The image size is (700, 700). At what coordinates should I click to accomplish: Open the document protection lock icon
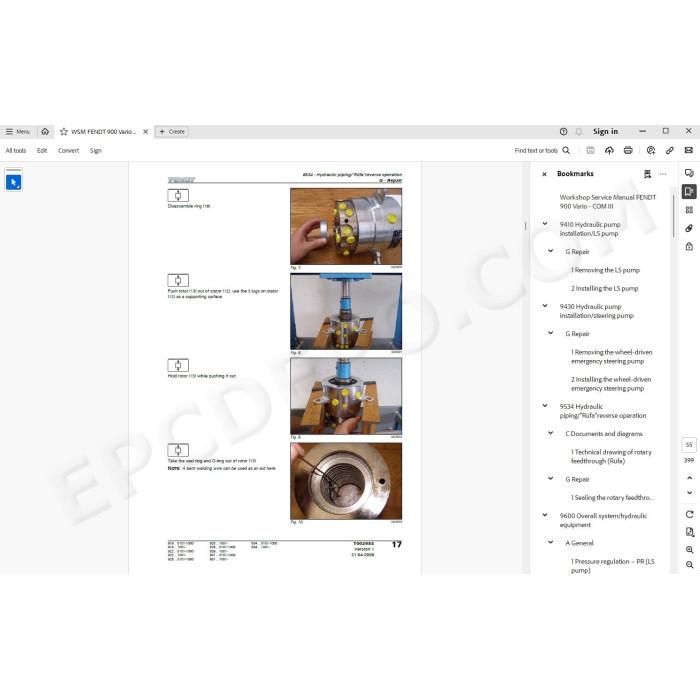[x=689, y=246]
